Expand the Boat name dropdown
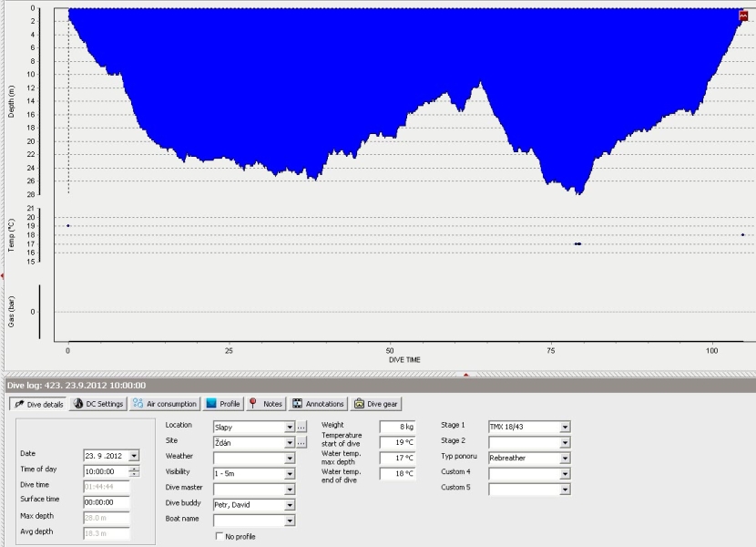The image size is (756, 547). pos(290,521)
